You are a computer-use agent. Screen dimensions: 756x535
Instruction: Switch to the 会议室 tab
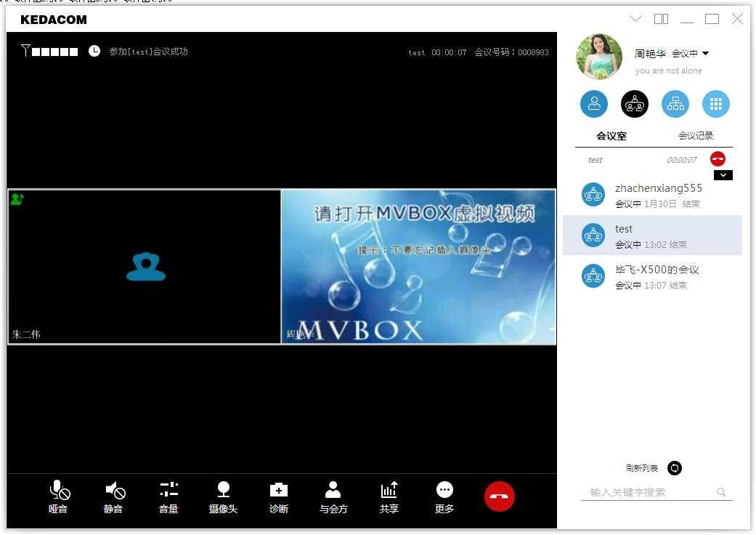611,136
